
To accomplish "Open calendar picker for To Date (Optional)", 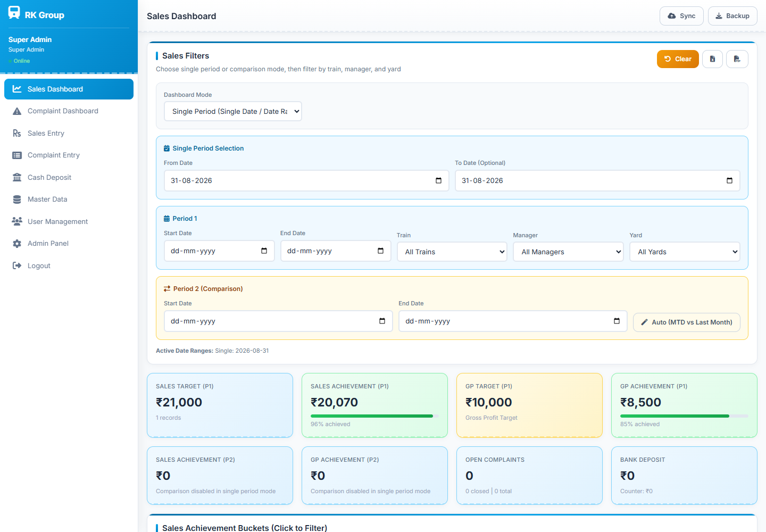I will (x=729, y=180).
